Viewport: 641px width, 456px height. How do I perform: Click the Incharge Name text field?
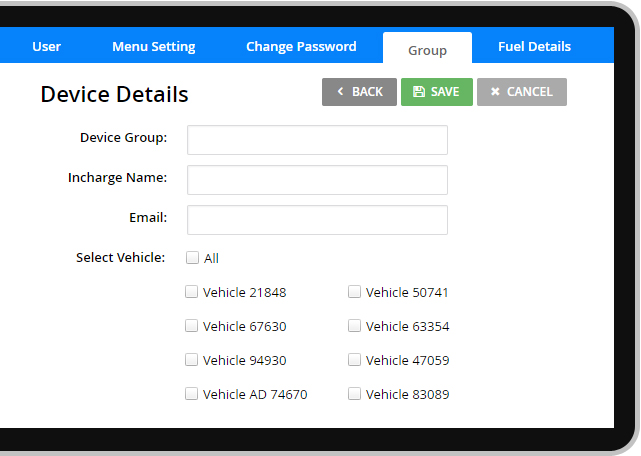(x=317, y=180)
